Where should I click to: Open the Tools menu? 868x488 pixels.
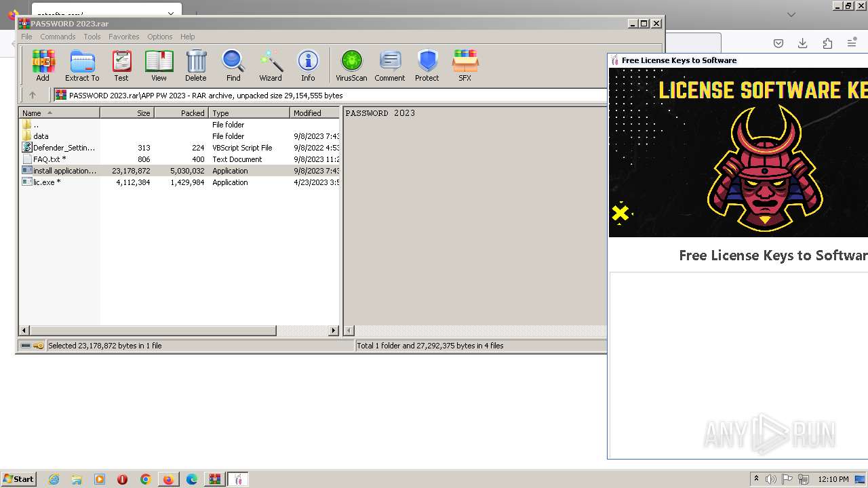(x=92, y=37)
